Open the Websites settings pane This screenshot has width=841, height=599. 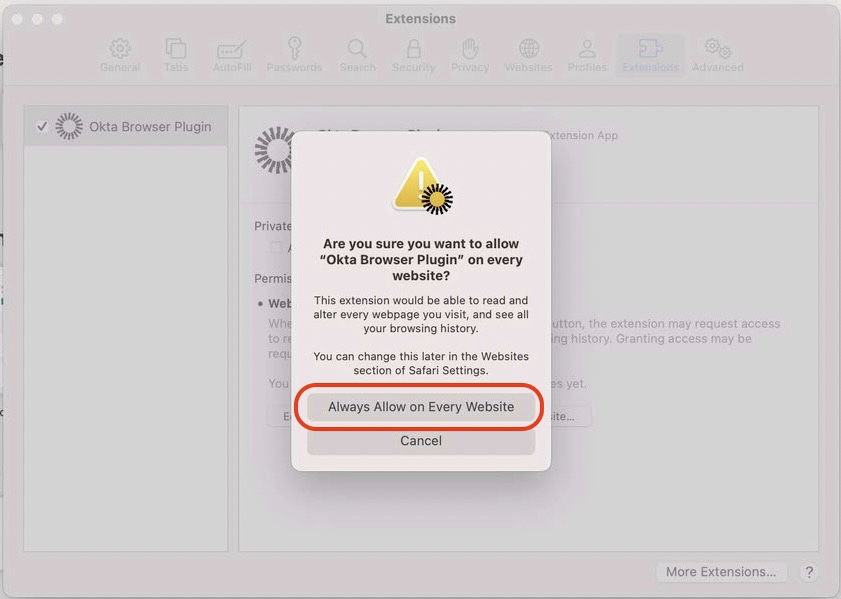(528, 55)
